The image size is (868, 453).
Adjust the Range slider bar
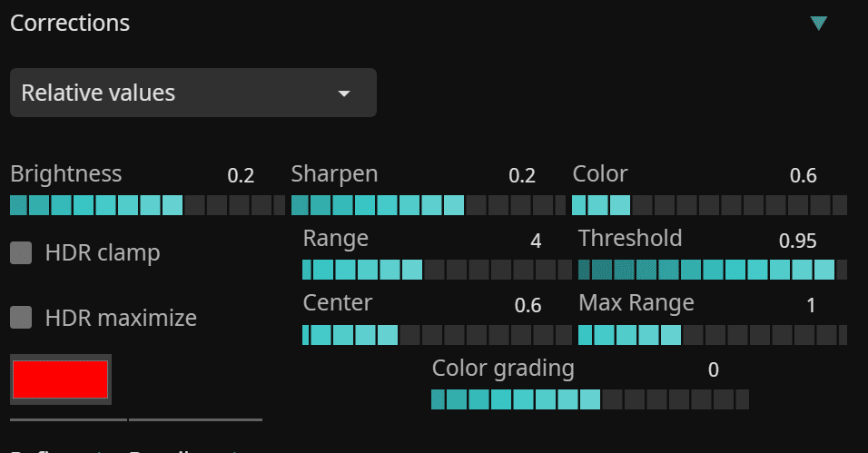(438, 270)
